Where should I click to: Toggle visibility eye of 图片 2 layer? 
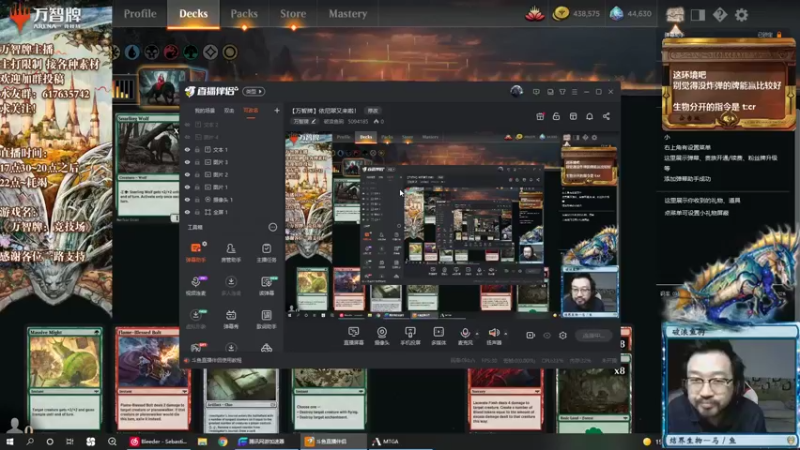(187, 174)
